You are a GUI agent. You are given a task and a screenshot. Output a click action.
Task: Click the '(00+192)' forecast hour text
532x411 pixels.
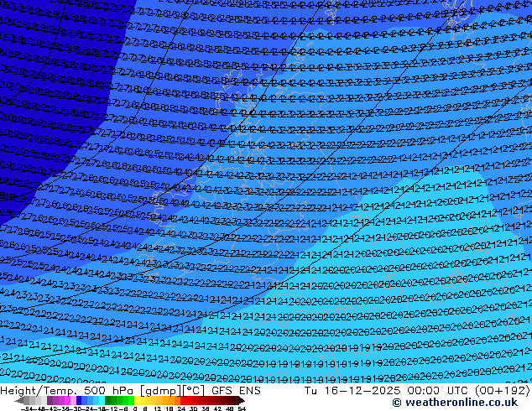click(503, 391)
